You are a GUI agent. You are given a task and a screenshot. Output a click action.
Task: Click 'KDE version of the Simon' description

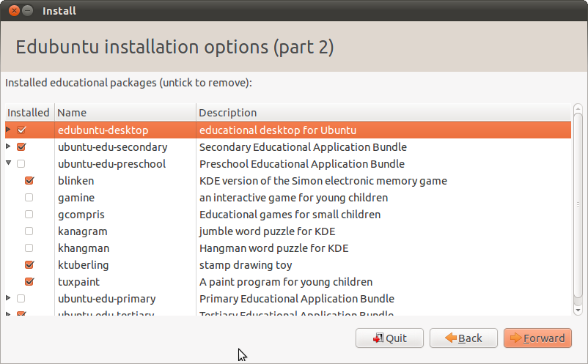323,181
